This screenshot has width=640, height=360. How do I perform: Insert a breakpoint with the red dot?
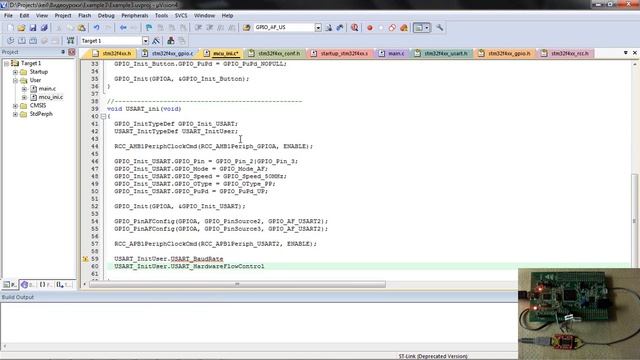(x=370, y=28)
